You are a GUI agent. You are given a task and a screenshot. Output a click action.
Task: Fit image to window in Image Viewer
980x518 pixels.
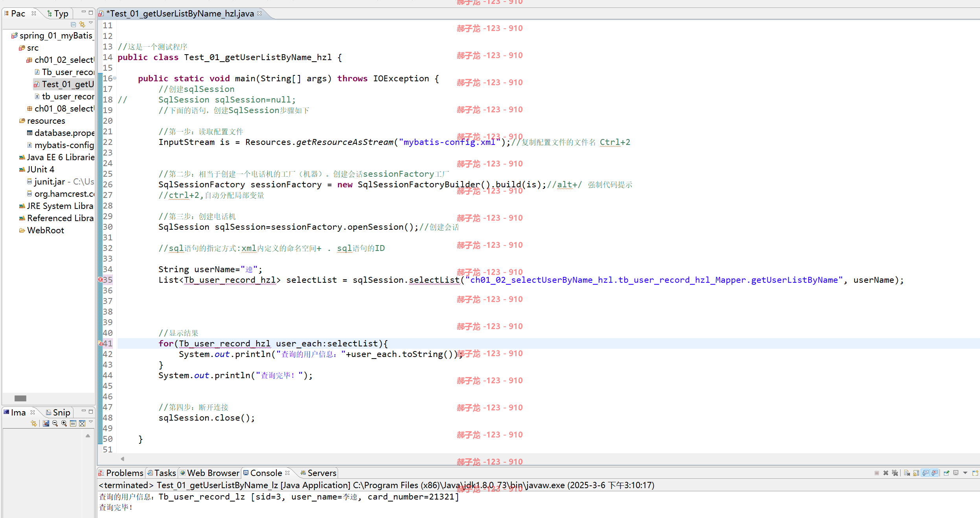tap(82, 423)
